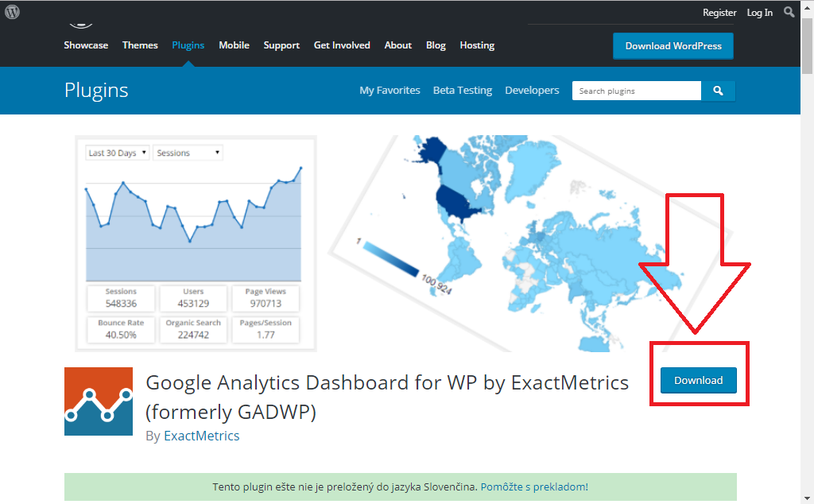Click the WordPress logo in admin bar

point(12,12)
